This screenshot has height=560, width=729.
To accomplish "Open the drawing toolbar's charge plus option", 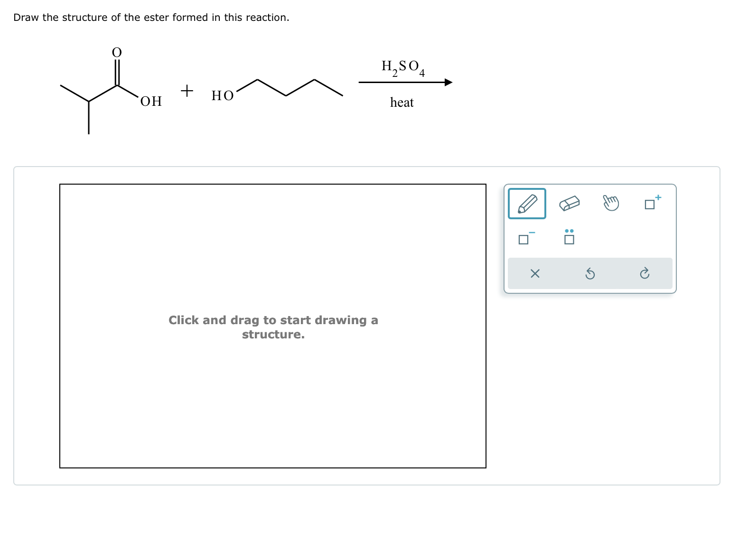I will [x=651, y=203].
